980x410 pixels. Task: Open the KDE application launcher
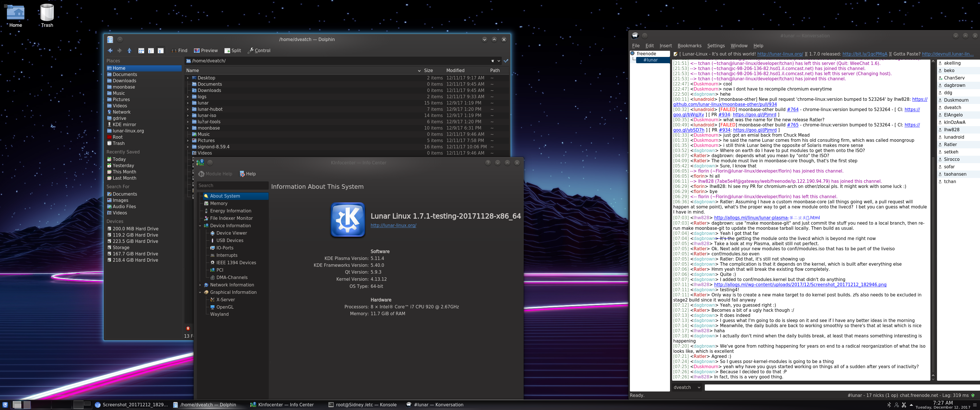(5, 405)
